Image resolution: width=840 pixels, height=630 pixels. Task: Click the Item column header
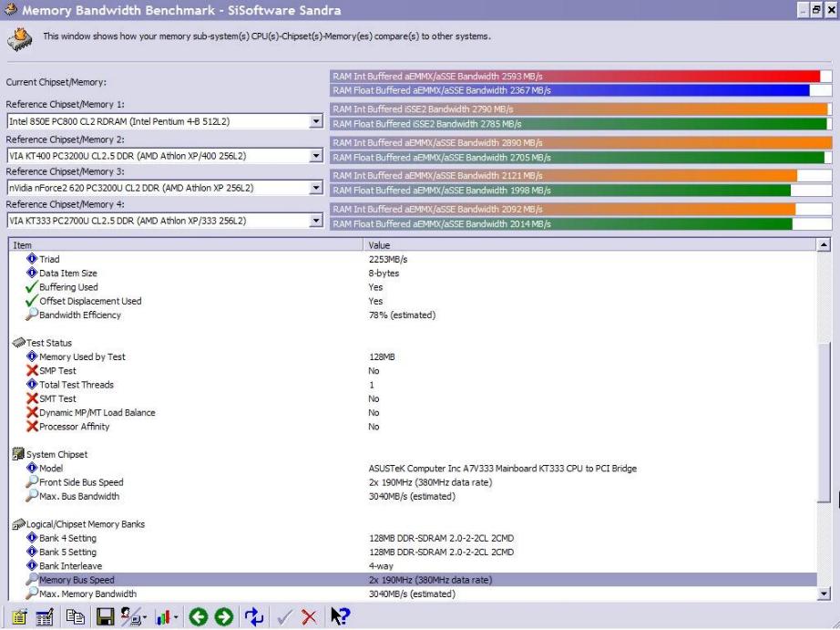point(186,245)
